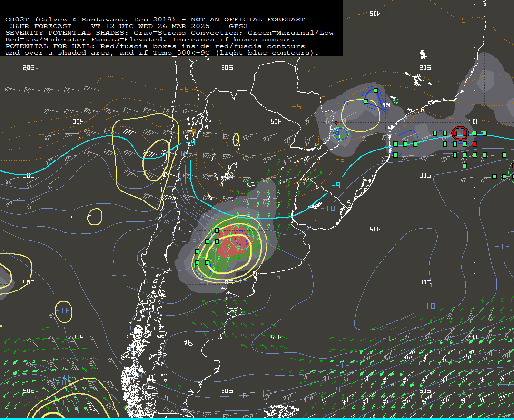This screenshot has height=420, width=514.
Task: Click the '-16' label inside the yellow circle
Action: [63, 310]
